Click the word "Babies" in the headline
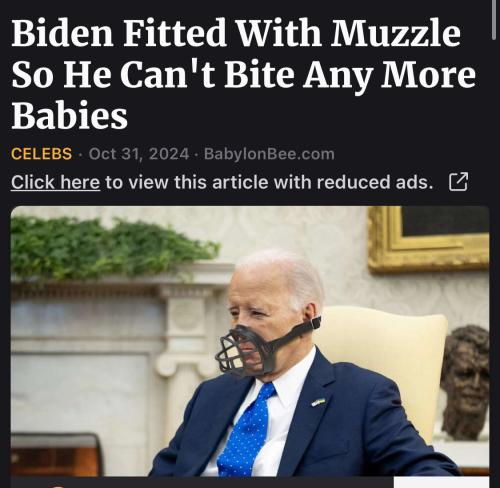Viewport: 500px width, 488px height. point(70,115)
